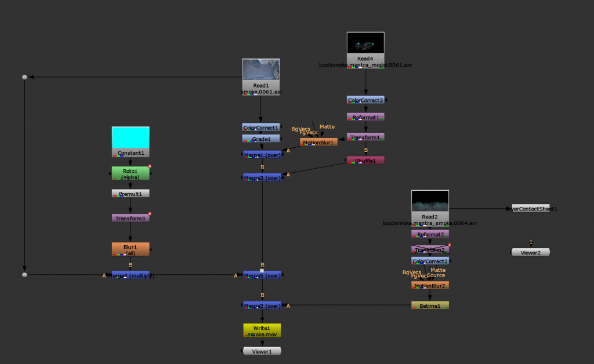Click the red indicator on Transform2
Image resolution: width=594 pixels, height=364 pixels.
point(450,245)
